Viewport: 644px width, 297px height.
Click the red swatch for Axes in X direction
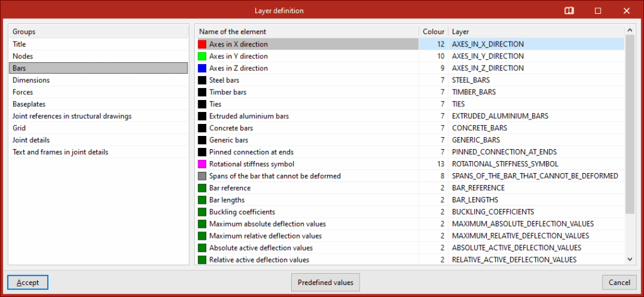pos(202,45)
